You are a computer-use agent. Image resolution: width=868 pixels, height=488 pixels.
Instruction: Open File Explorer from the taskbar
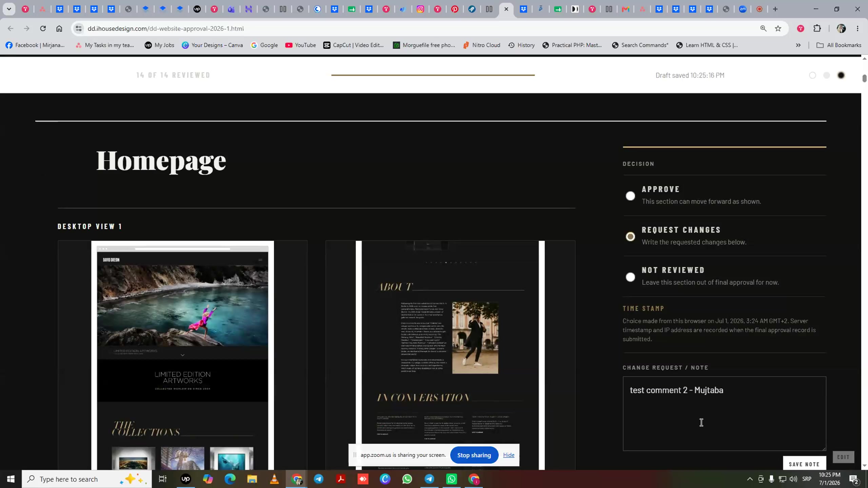pos(252,479)
